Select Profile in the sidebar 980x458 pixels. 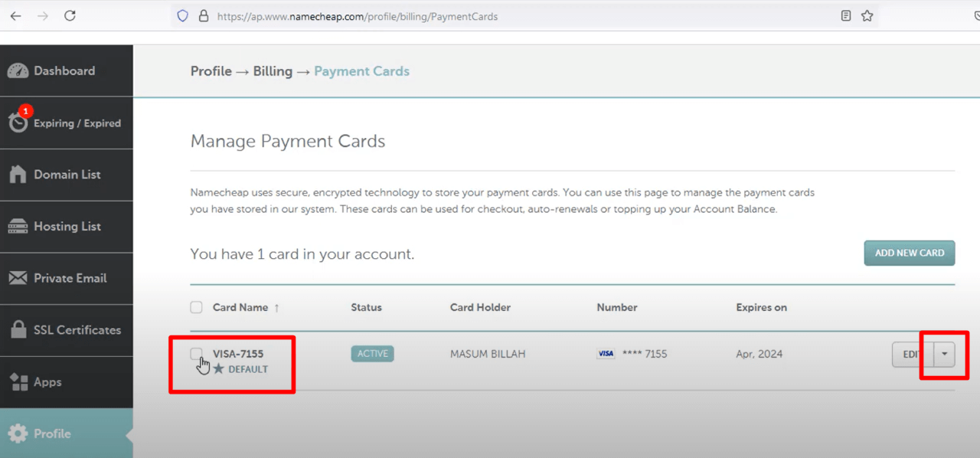67,433
